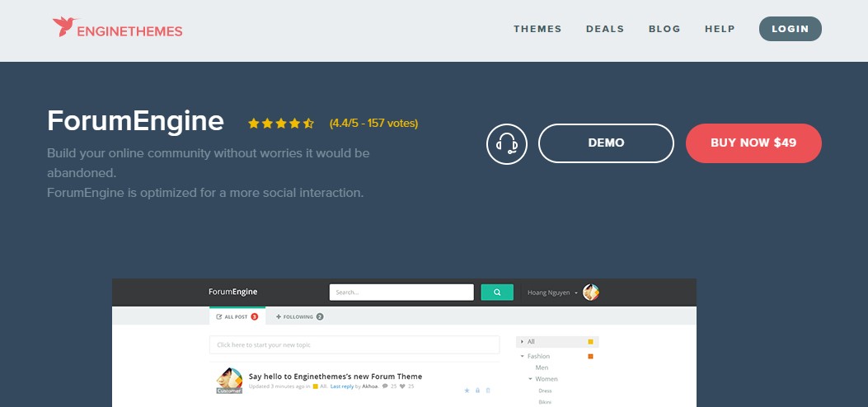Click the heart icon showing 25
The height and width of the screenshot is (407, 868).
pos(402,386)
